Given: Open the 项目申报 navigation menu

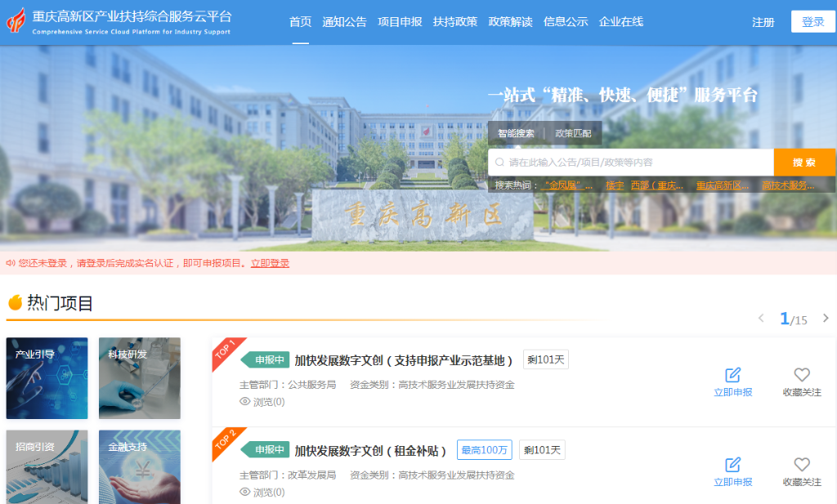Looking at the screenshot, I should point(399,22).
